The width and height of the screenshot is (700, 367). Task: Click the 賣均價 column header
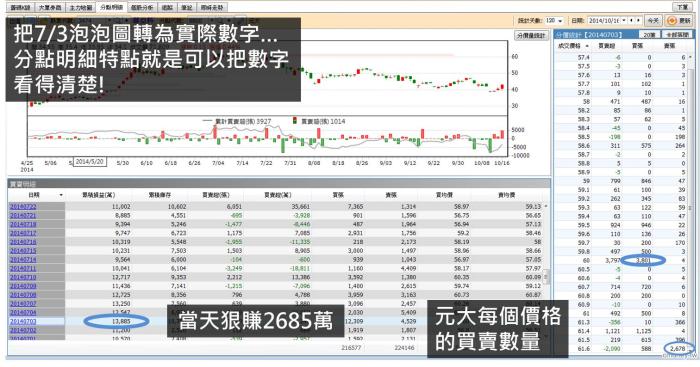tap(506, 195)
